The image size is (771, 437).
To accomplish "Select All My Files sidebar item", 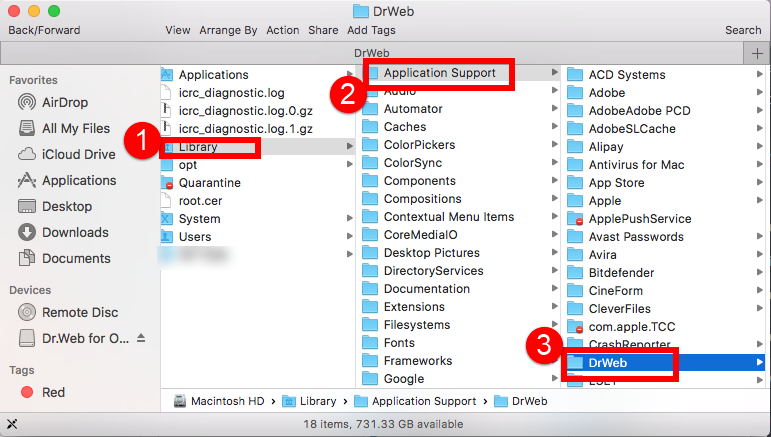I will tap(64, 128).
